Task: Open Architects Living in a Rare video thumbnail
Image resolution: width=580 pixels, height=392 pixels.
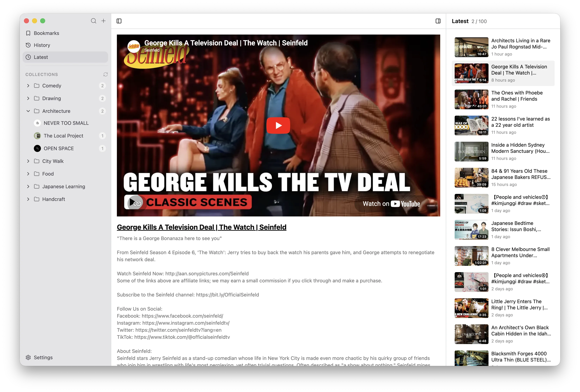Action: (x=471, y=47)
